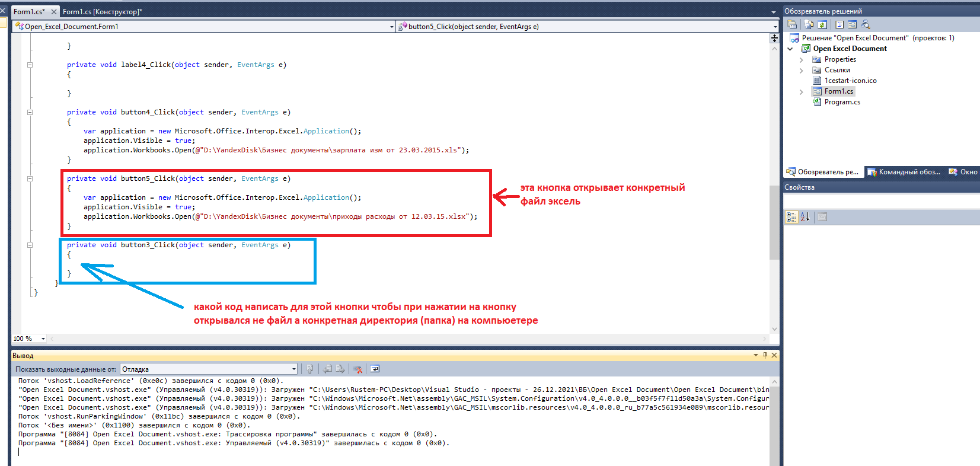Click the editor horizontal scrollbar
Viewport: 980px width, 466px height.
[409, 339]
